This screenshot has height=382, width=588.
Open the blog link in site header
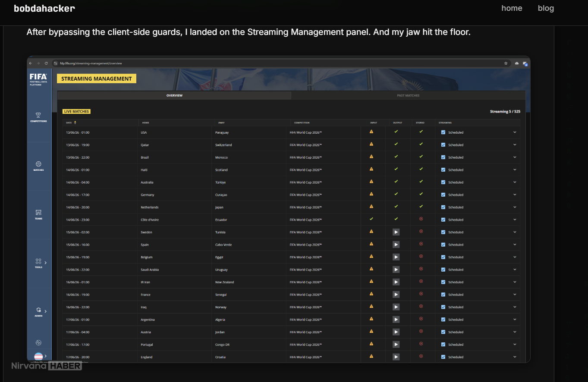click(x=546, y=8)
